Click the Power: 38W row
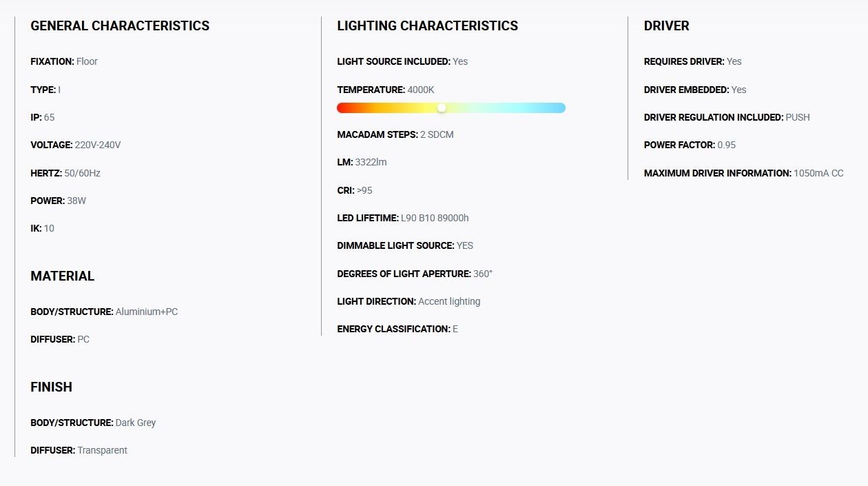The width and height of the screenshot is (868, 486). pyautogui.click(x=59, y=201)
